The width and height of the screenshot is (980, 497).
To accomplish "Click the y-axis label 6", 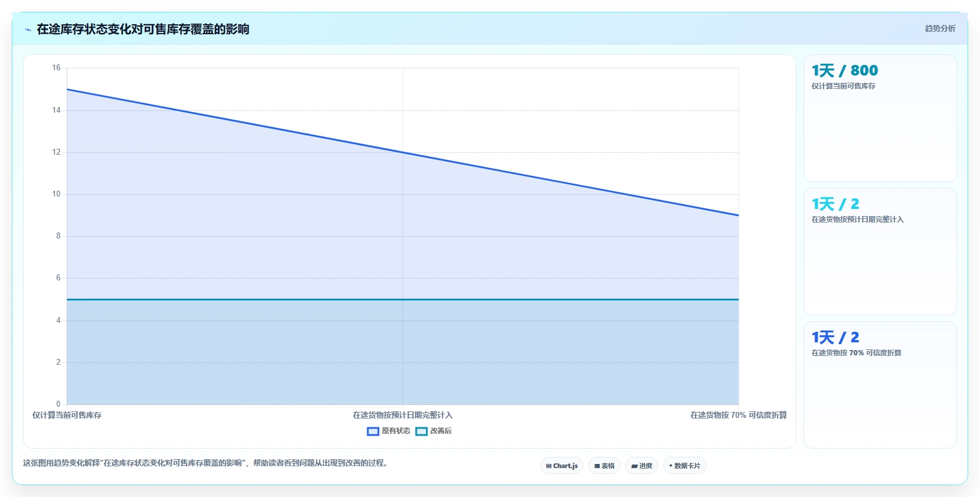I will pos(58,278).
